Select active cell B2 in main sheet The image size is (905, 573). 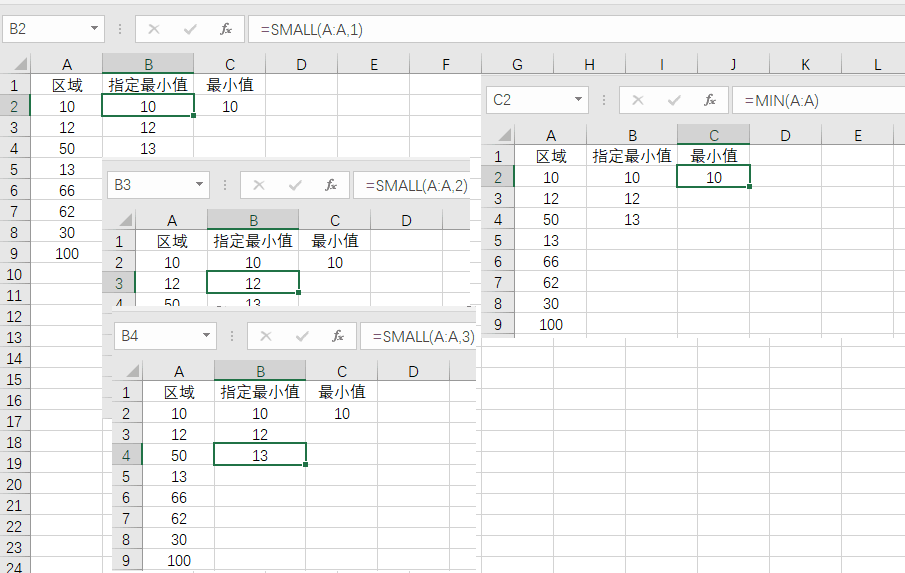148,106
